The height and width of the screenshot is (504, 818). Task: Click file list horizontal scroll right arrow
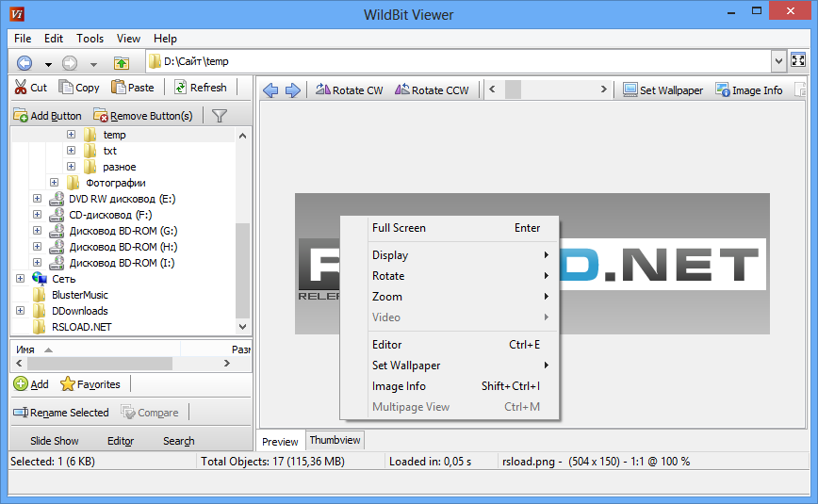[x=227, y=363]
